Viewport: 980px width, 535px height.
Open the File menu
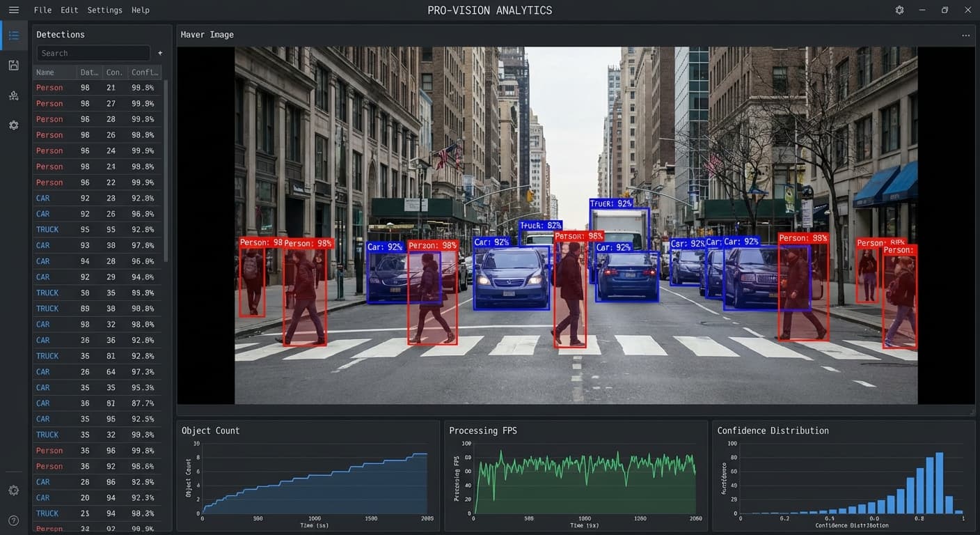(42, 10)
